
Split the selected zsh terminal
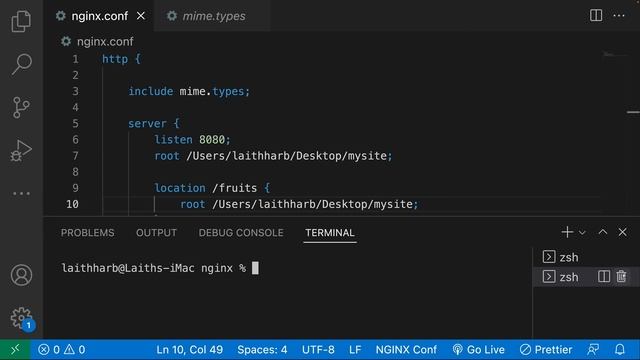click(x=604, y=276)
